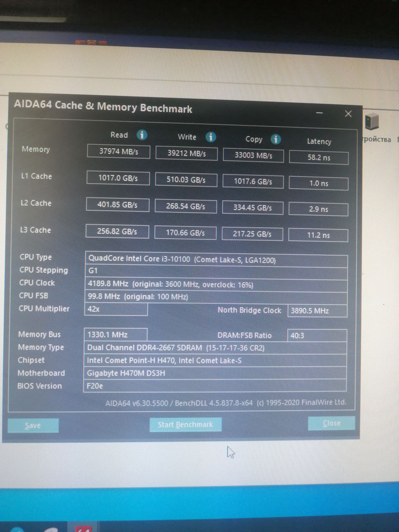Click CPU Clock field 4189.8 MHz
The width and height of the screenshot is (399, 532).
pos(216,285)
